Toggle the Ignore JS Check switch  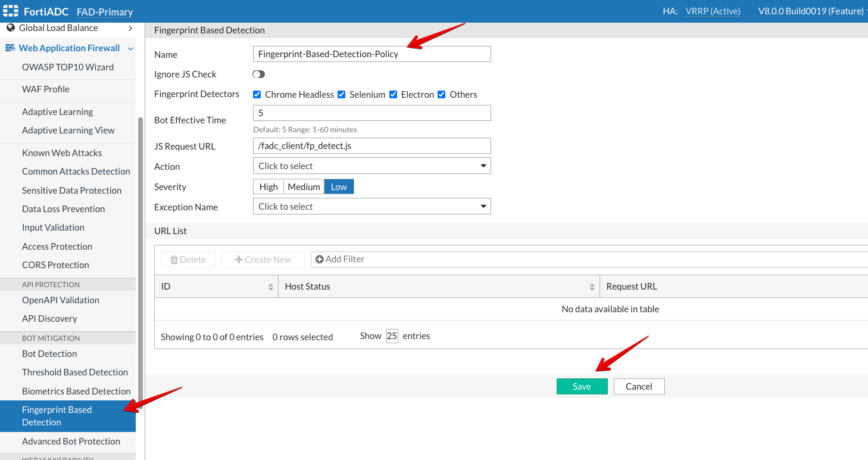point(258,74)
